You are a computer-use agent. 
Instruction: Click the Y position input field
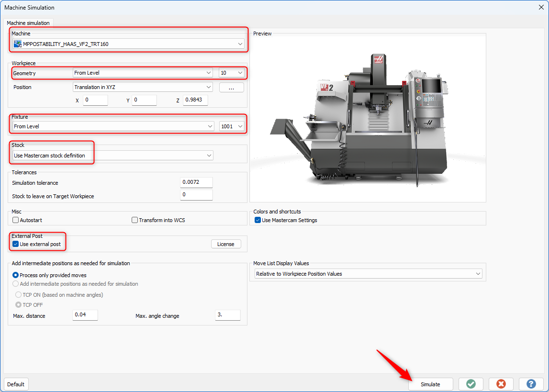pyautogui.click(x=144, y=100)
